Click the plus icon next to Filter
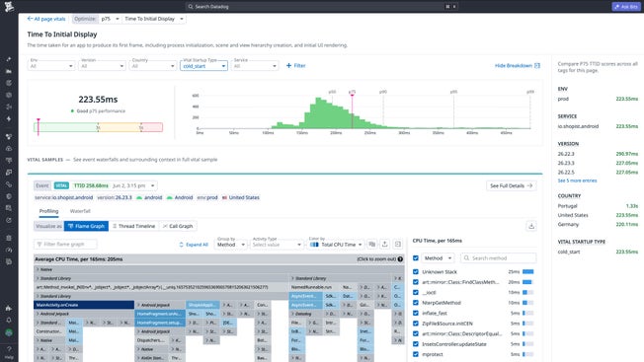The width and height of the screenshot is (644, 362). point(288,66)
